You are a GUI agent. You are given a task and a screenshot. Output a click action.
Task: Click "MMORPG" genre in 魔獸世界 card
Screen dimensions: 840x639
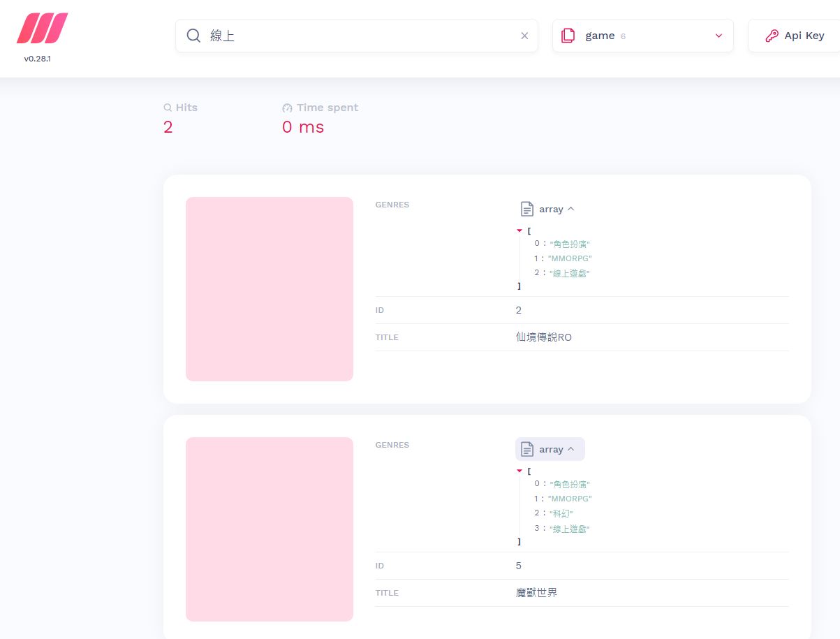570,499
